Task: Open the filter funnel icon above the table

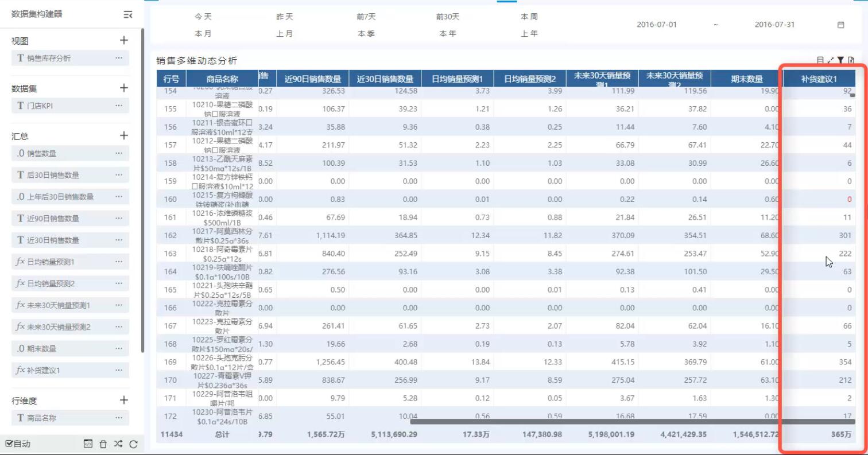Action: pyautogui.click(x=840, y=60)
